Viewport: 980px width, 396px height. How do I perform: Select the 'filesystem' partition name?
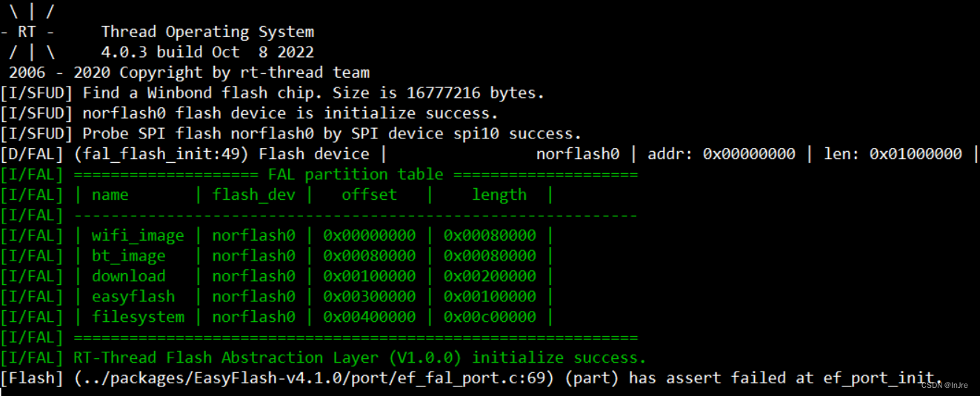pyautogui.click(x=138, y=317)
